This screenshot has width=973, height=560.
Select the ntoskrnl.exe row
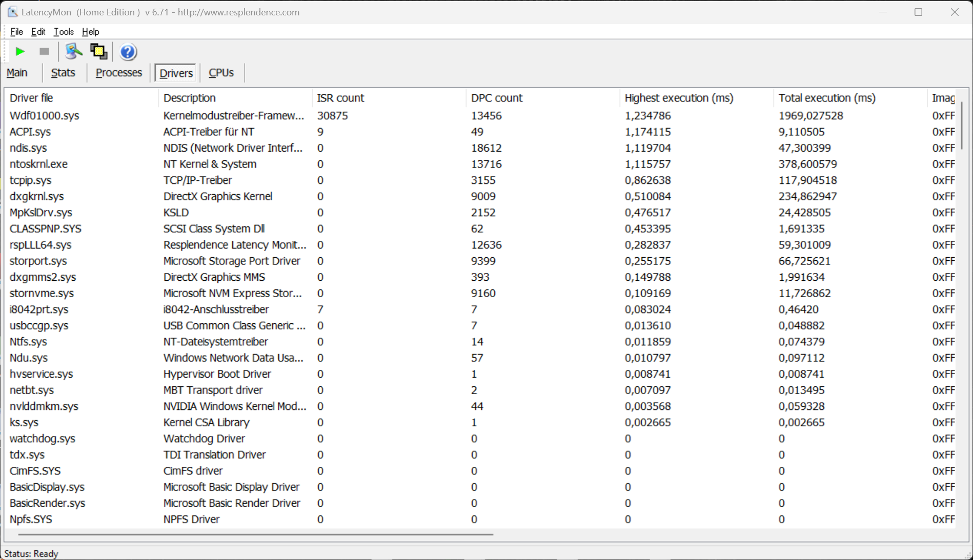pos(480,164)
